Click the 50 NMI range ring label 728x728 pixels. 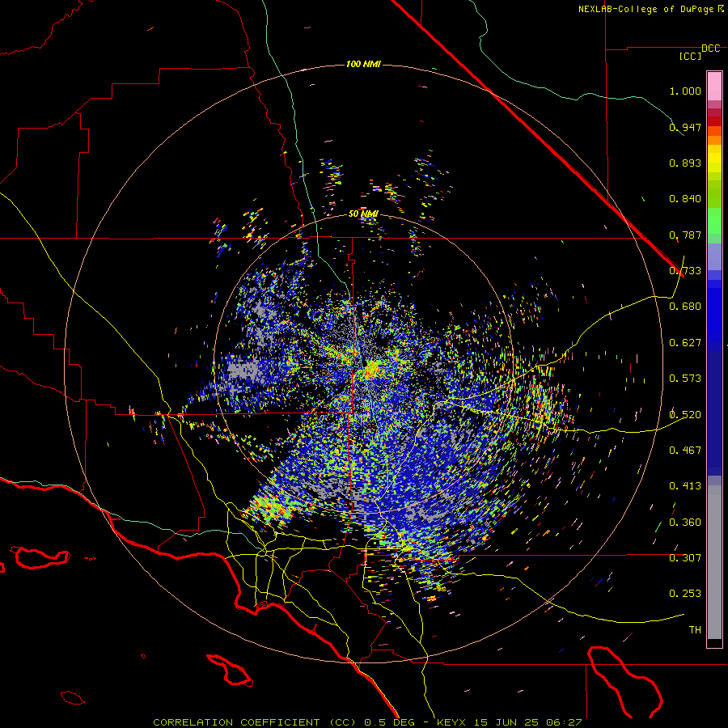[363, 214]
